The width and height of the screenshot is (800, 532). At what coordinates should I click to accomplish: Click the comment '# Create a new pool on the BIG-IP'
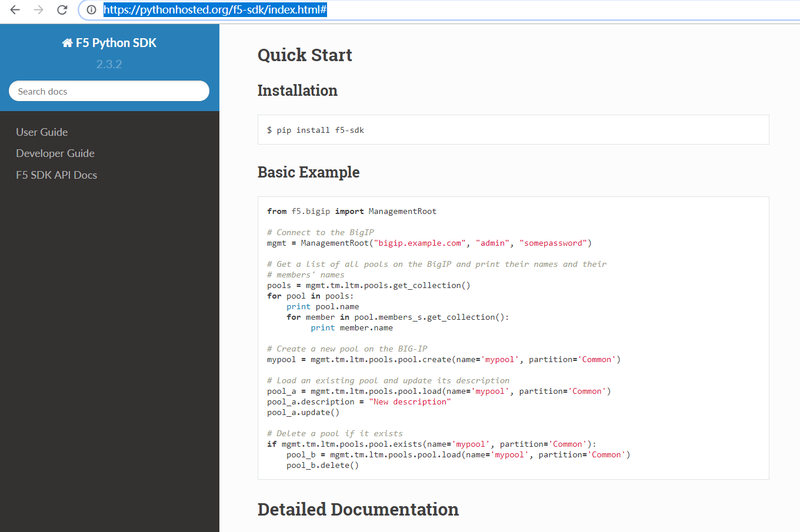347,349
